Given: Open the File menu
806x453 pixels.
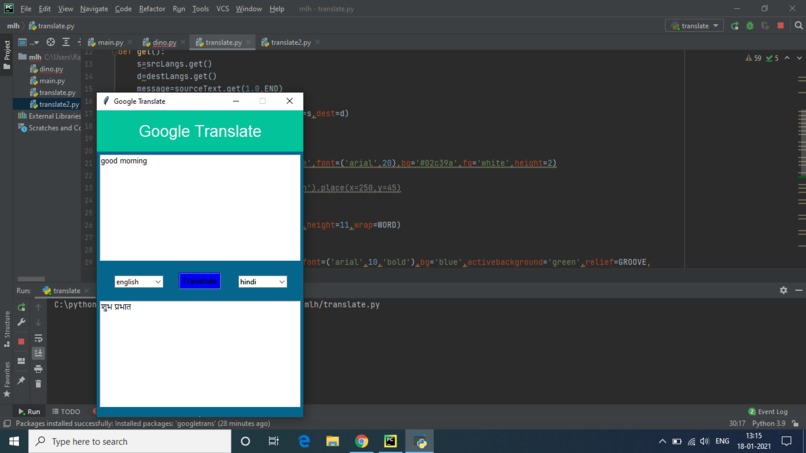Looking at the screenshot, I should point(26,9).
